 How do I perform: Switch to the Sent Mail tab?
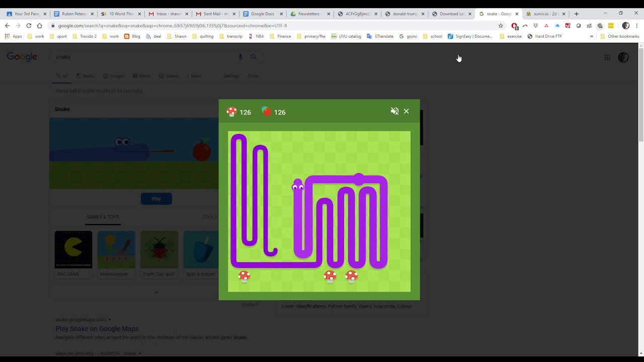coord(215,14)
